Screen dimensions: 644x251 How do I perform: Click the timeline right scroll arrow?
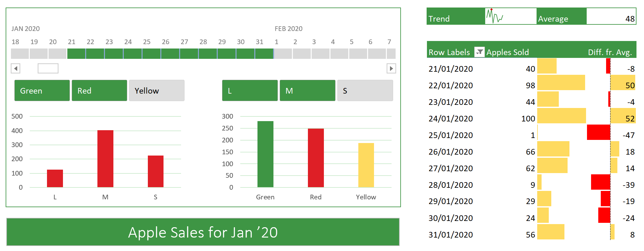point(391,68)
